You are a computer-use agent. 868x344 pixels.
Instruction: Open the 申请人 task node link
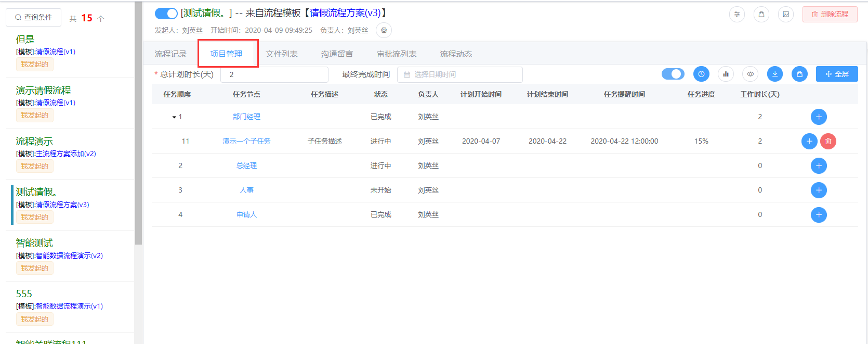[246, 214]
